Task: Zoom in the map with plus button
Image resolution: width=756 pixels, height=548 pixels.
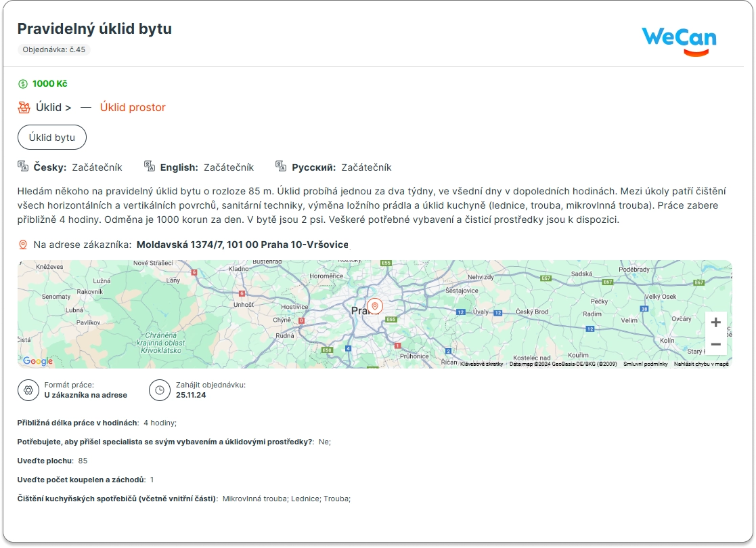Action: [715, 322]
